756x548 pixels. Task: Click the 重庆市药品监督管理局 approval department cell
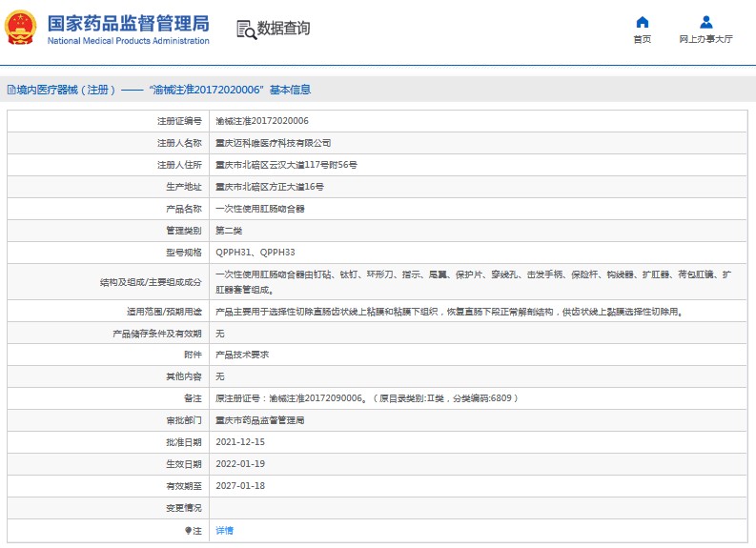point(259,420)
